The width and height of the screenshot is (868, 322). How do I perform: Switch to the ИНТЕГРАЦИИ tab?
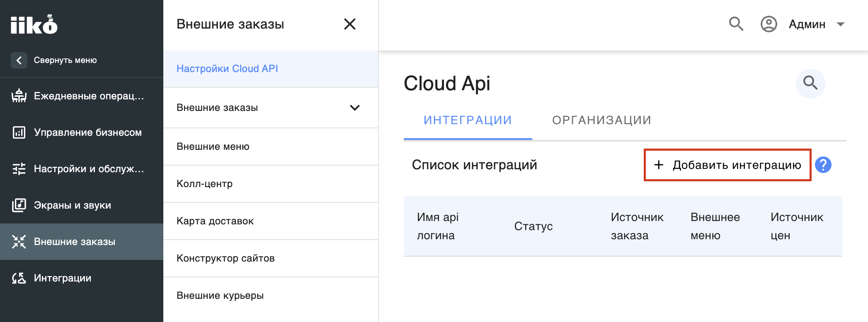pos(468,120)
